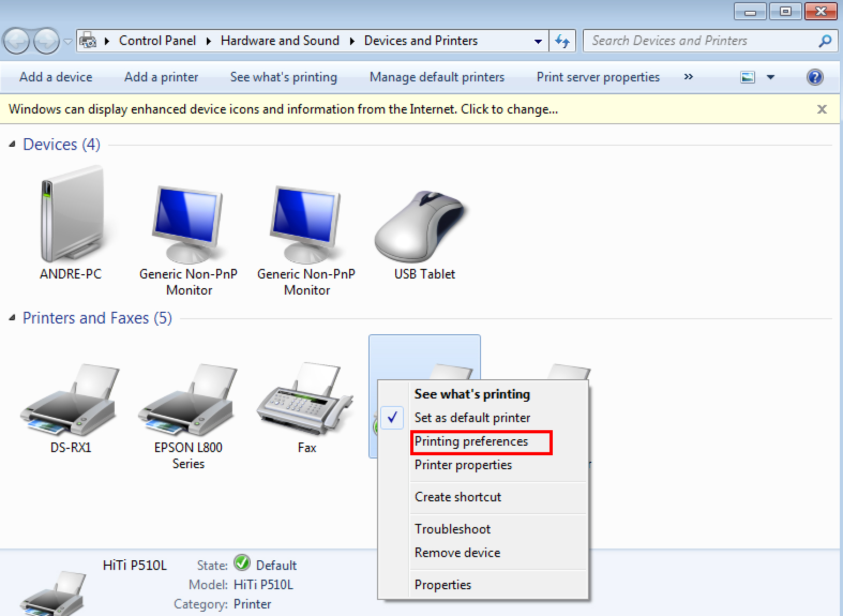This screenshot has width=843, height=616.
Task: Go to Control Panel in breadcrumb
Action: [157, 41]
